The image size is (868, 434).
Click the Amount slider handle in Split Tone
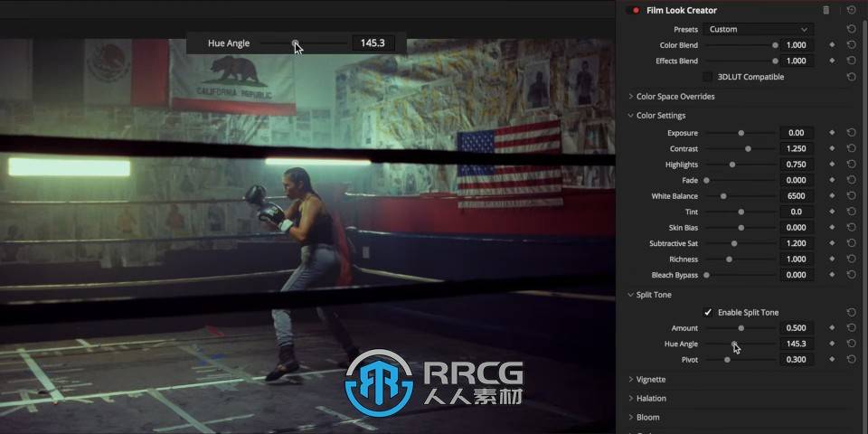pyautogui.click(x=741, y=328)
